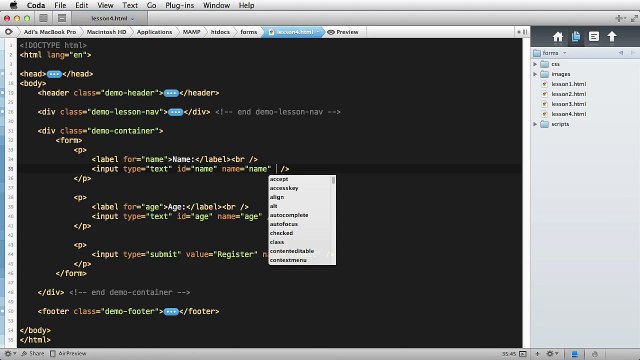Choose alt from the autocomplete list
Image resolution: width=640 pixels, height=360 pixels.
point(300,206)
